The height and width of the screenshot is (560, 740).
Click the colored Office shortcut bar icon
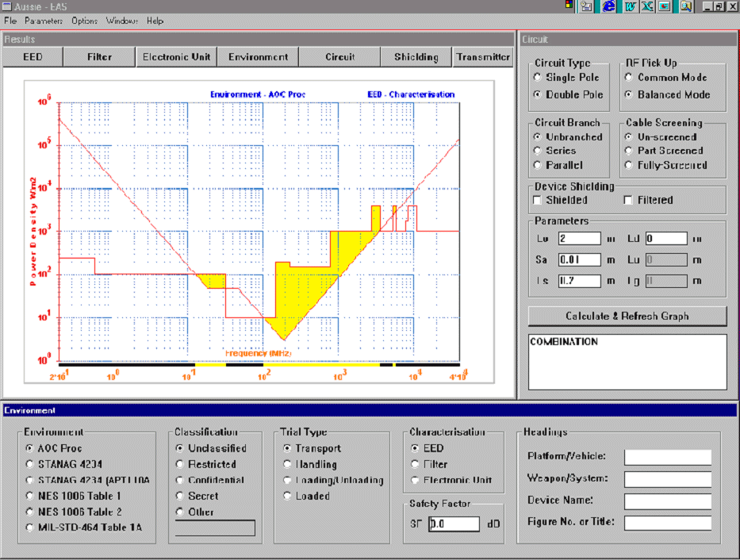[x=569, y=6]
